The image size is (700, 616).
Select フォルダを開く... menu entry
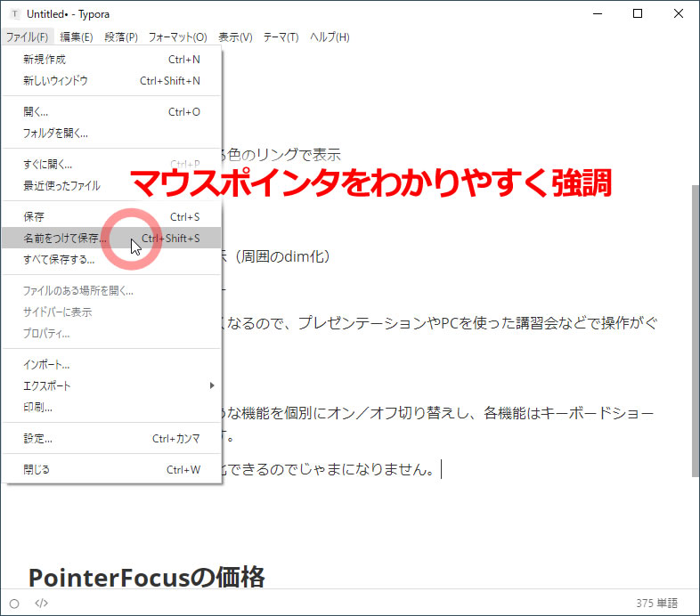point(111,133)
